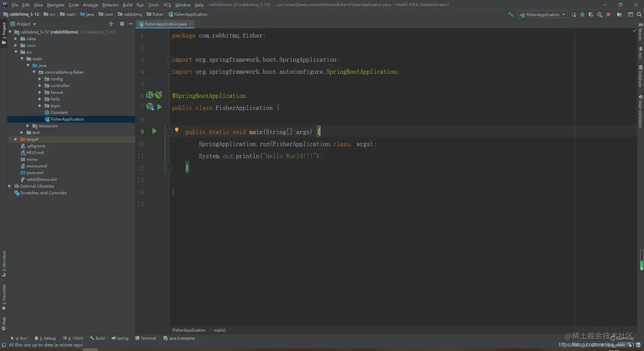Toggle the Database side panel
Image resolution: width=644 pixels, height=351 pixels.
640,77
